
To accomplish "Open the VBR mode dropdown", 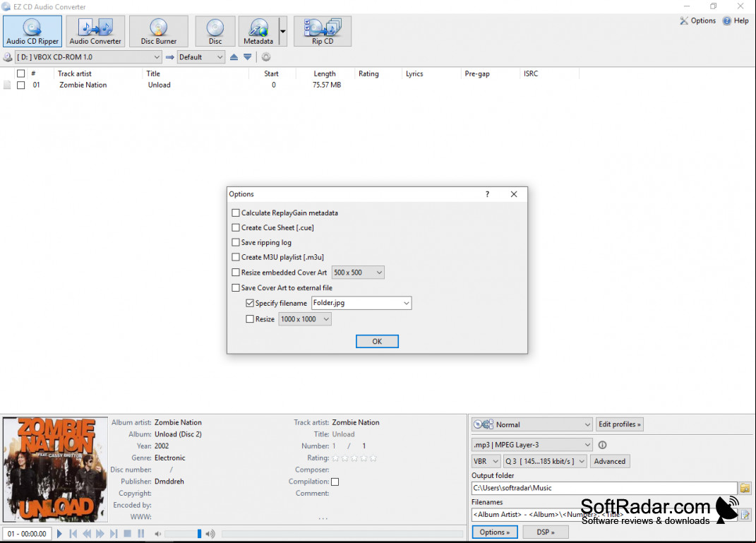I will (x=486, y=462).
